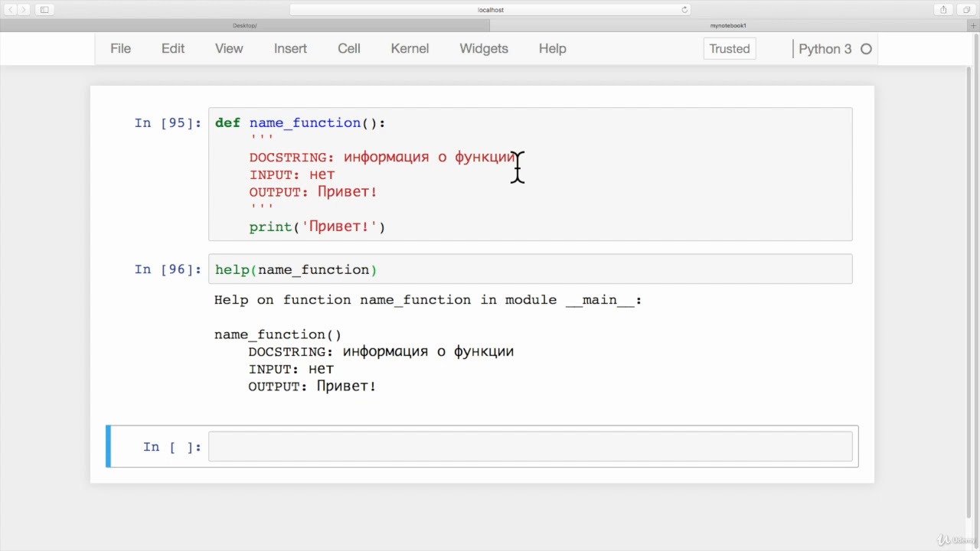Go back with Safari back arrow
The width and height of the screenshot is (980, 551).
(11, 9)
